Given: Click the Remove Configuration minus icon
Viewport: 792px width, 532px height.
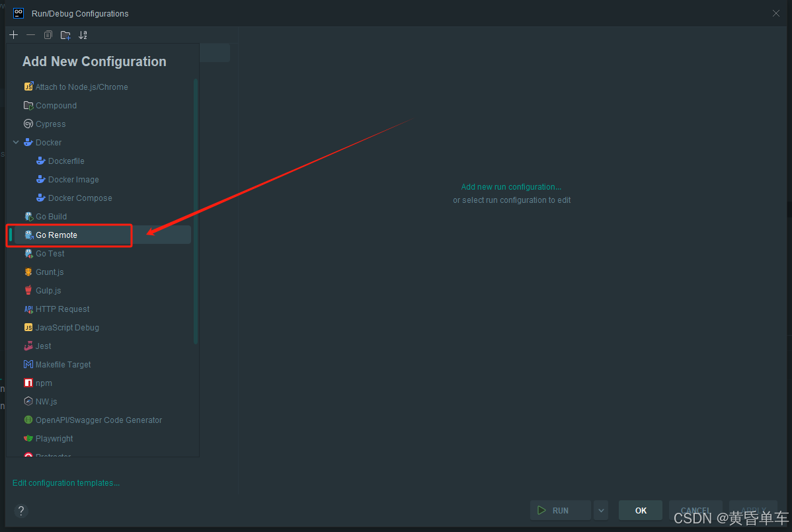Looking at the screenshot, I should click(31, 35).
